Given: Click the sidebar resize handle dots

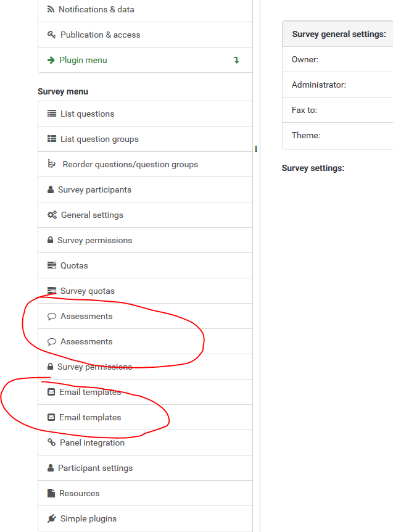Looking at the screenshot, I should [256, 149].
